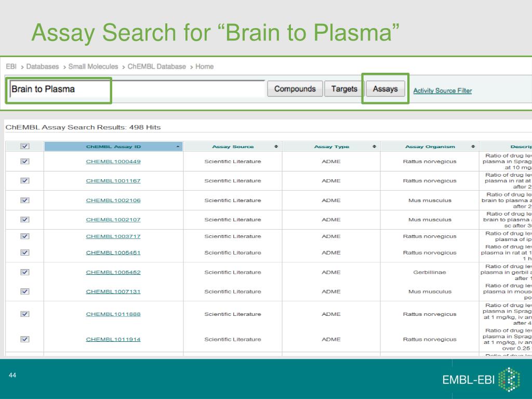The image size is (532, 399).
Task: Click ChEMBL Assay ID column header
Action: coord(113,147)
